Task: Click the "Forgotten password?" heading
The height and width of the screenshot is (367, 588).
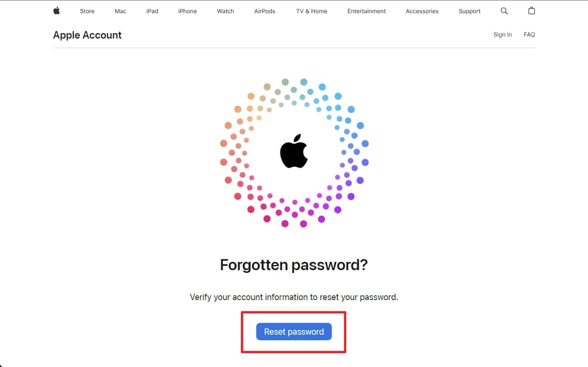Action: click(294, 265)
